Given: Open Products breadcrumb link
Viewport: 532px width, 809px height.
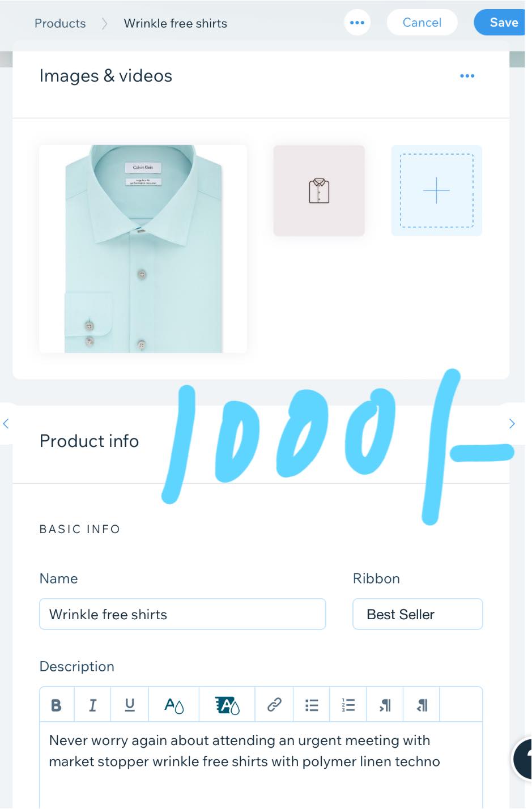Looking at the screenshot, I should click(60, 23).
